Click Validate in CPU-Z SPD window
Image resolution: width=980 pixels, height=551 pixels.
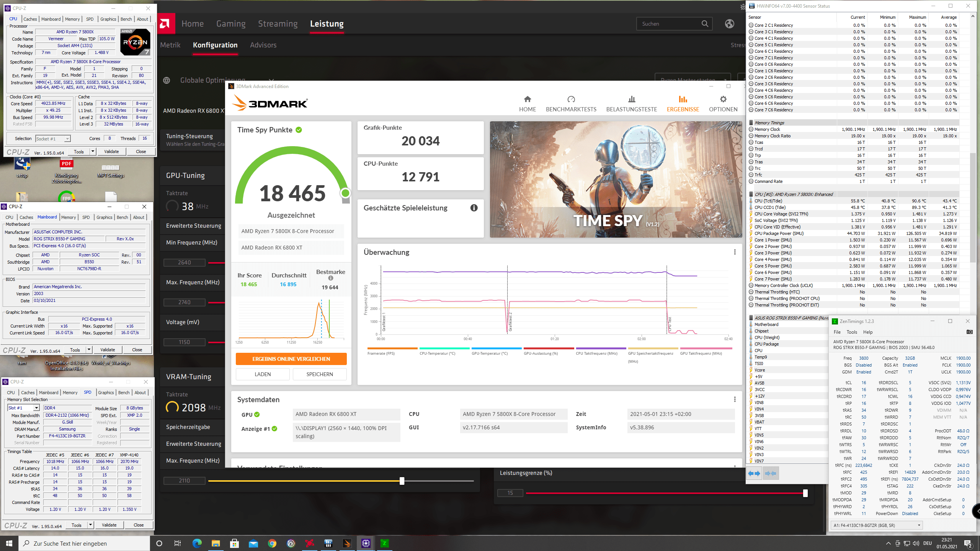(109, 525)
